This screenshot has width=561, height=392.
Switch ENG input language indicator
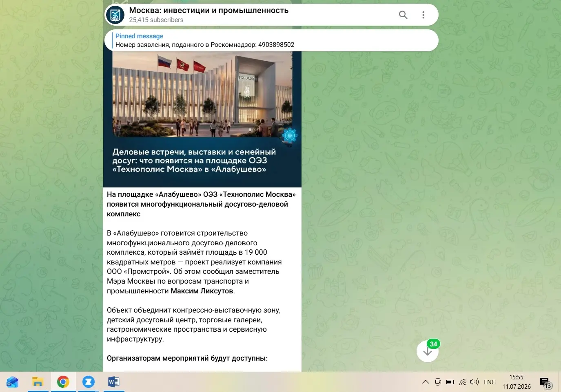490,382
